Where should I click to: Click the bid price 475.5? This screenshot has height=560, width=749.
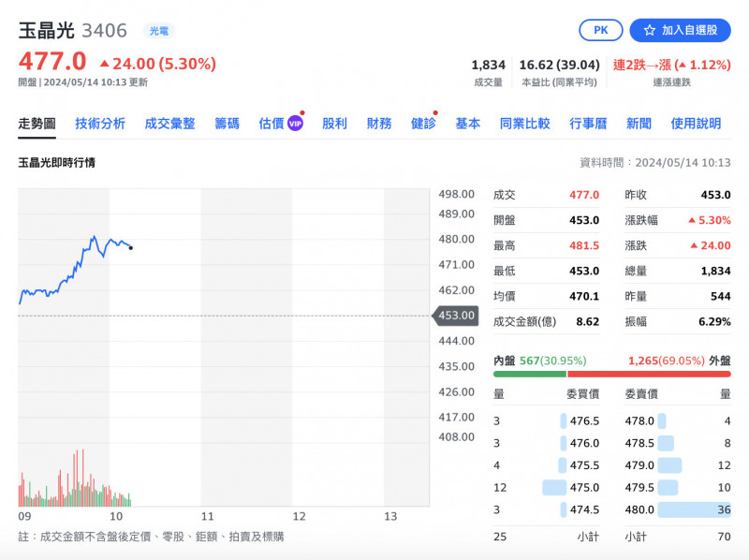point(584,465)
